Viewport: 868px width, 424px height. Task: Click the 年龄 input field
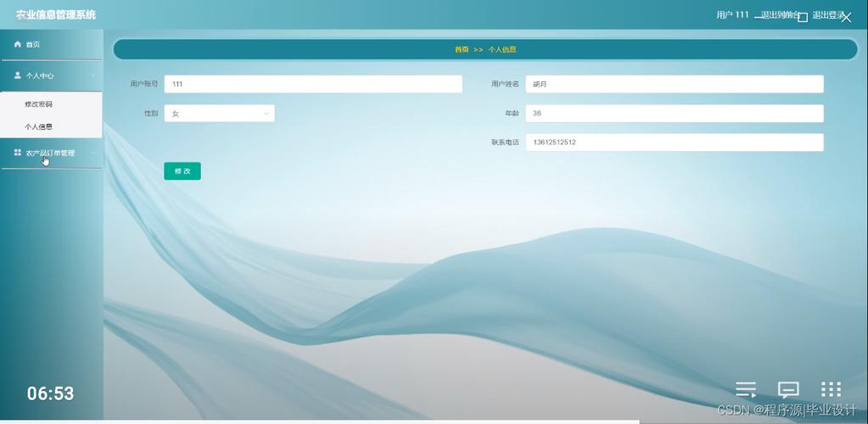click(x=674, y=114)
